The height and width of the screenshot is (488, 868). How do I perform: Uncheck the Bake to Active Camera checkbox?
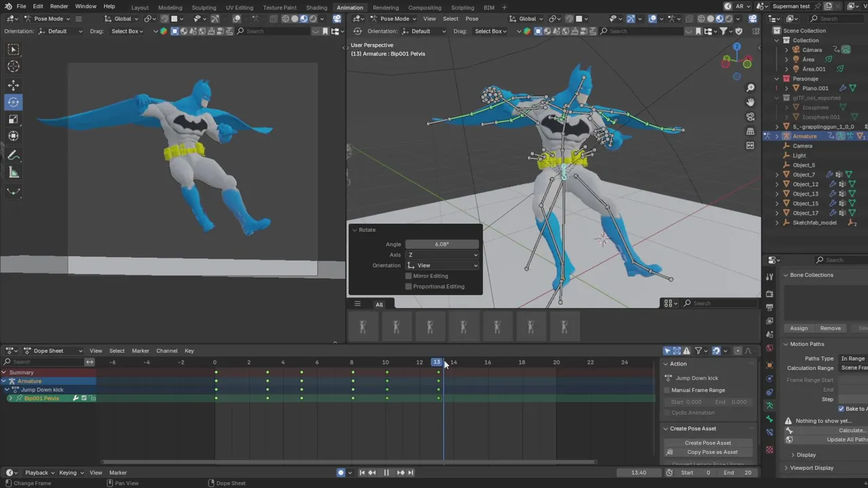coord(842,409)
